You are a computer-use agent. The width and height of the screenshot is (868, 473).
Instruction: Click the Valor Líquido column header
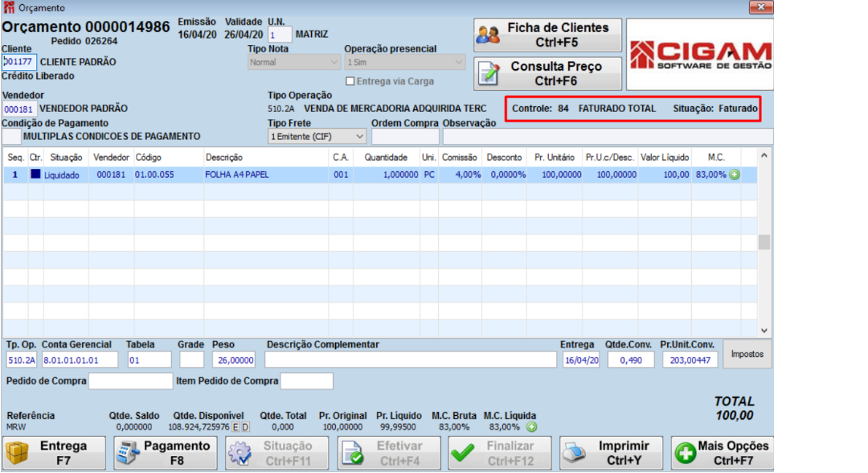click(x=665, y=158)
